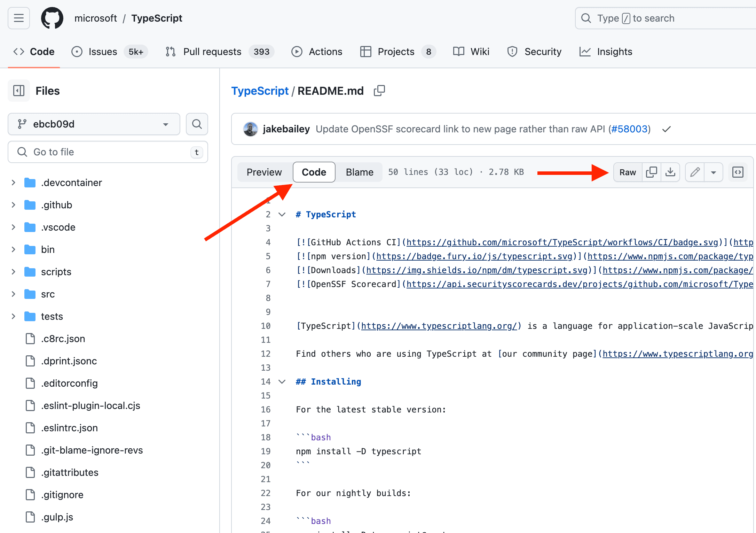Select the Code file view
The image size is (756, 533).
(x=314, y=172)
